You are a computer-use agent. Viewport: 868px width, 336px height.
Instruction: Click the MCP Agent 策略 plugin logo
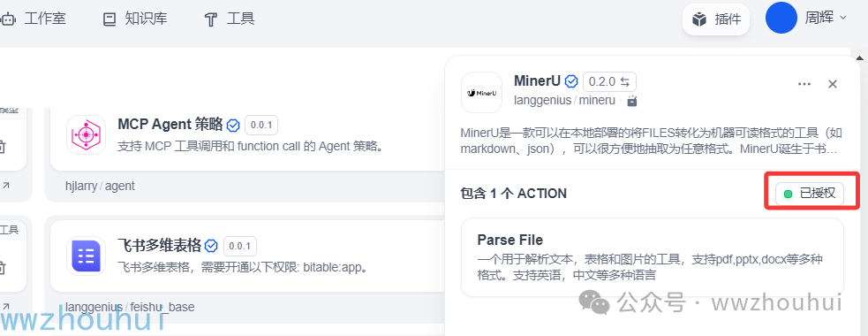point(86,134)
